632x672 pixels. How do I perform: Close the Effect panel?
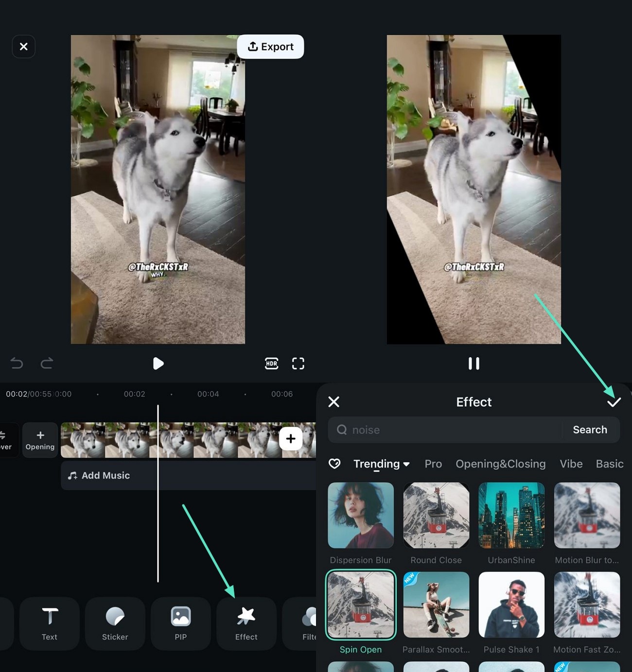(x=334, y=402)
